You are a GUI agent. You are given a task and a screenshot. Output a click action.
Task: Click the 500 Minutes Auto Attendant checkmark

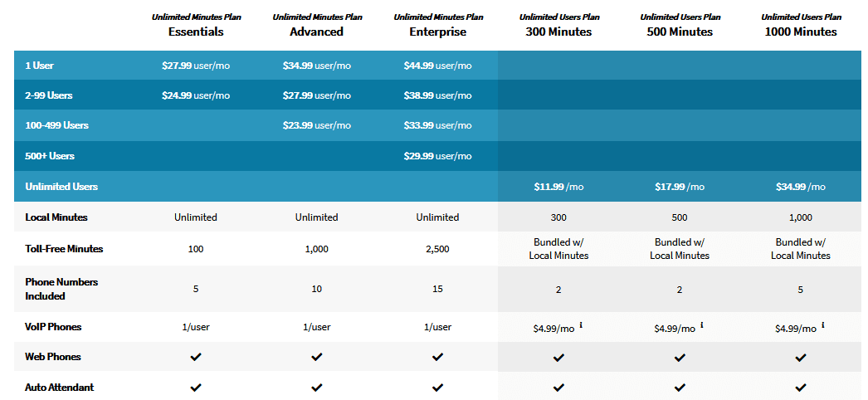[680, 388]
